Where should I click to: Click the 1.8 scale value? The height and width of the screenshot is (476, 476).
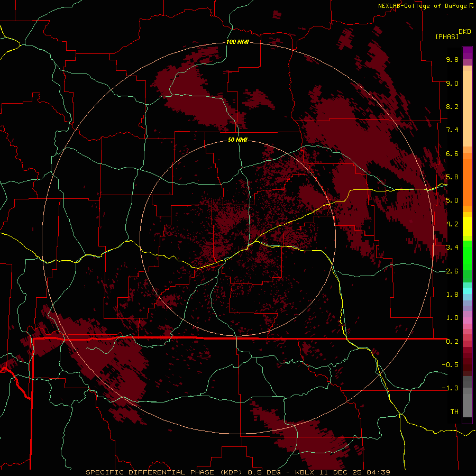pyautogui.click(x=452, y=295)
